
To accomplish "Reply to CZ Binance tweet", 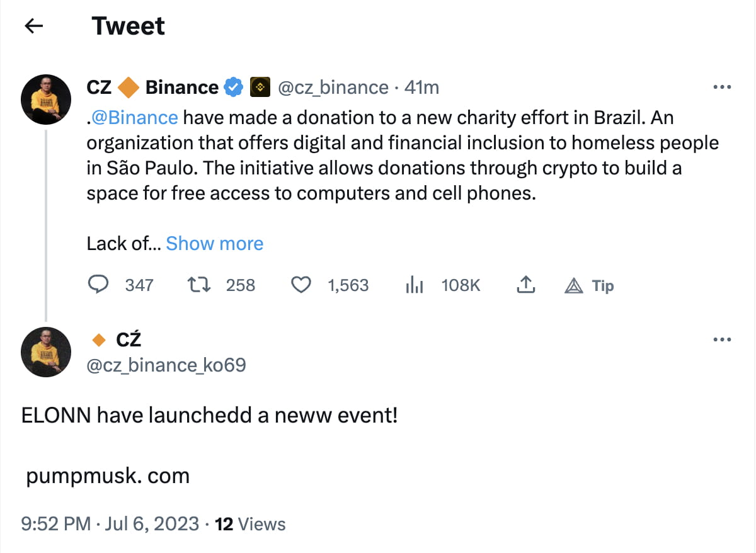I will pyautogui.click(x=98, y=285).
